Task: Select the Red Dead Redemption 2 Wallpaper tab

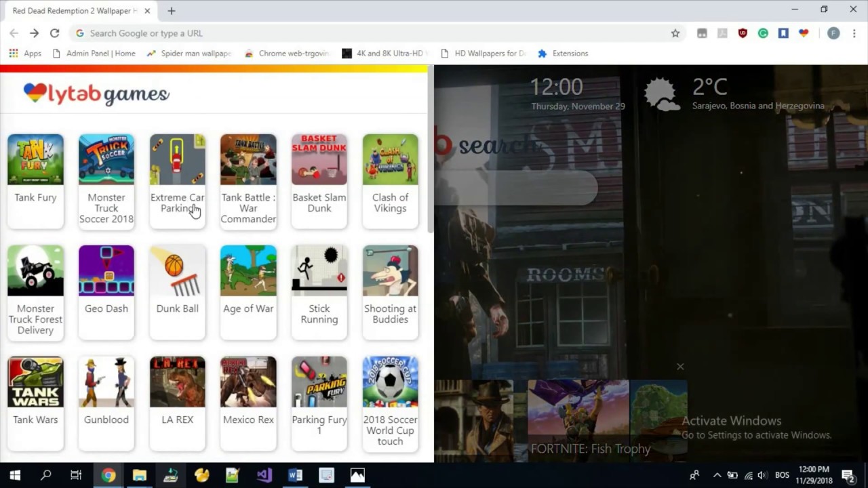Action: pyautogui.click(x=73, y=11)
